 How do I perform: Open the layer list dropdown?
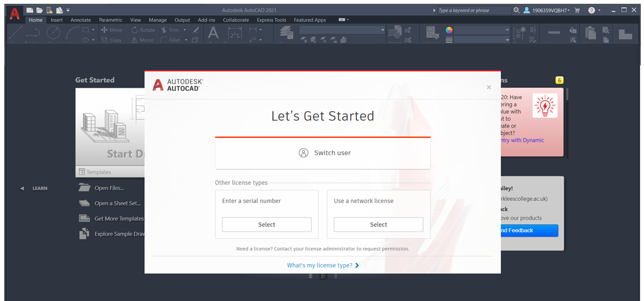tap(383, 30)
